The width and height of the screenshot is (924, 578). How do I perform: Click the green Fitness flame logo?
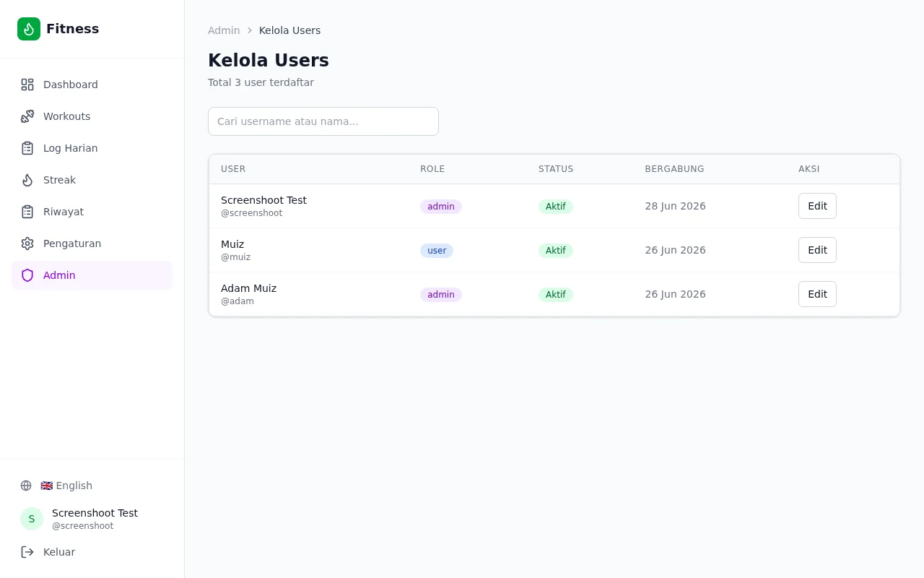click(x=29, y=29)
